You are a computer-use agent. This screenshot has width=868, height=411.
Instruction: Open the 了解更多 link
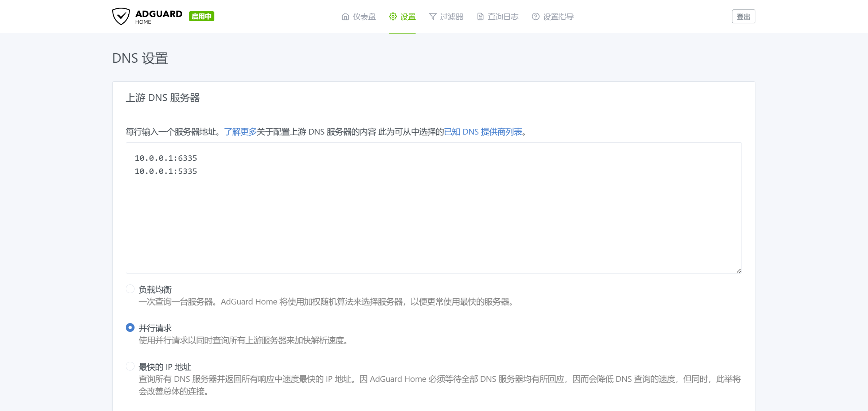pos(240,132)
